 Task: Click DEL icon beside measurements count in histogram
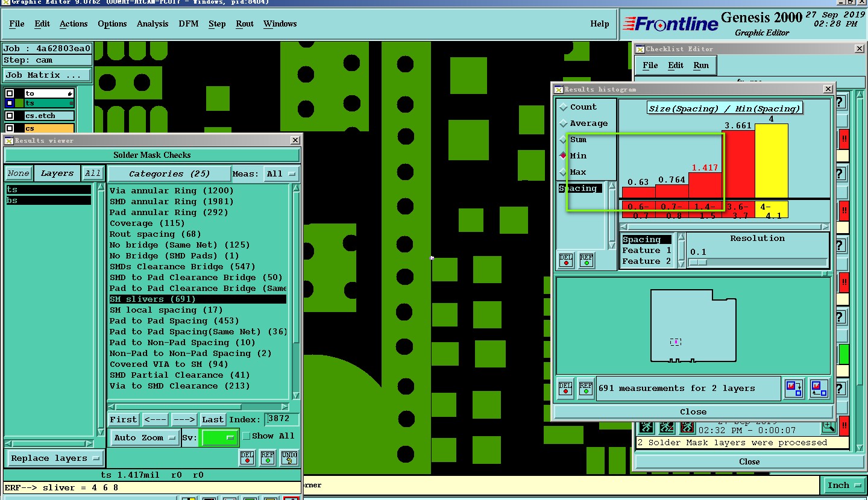(565, 388)
